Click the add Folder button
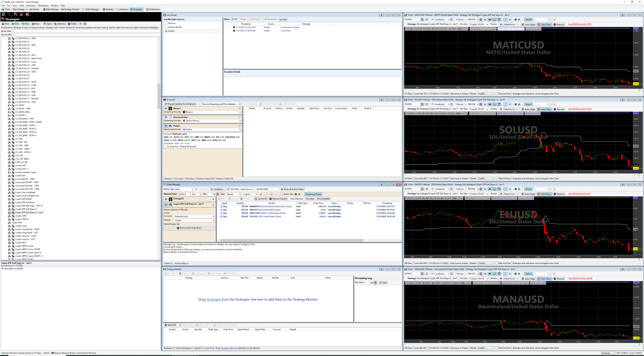This screenshot has width=644, height=356. click(x=72, y=24)
